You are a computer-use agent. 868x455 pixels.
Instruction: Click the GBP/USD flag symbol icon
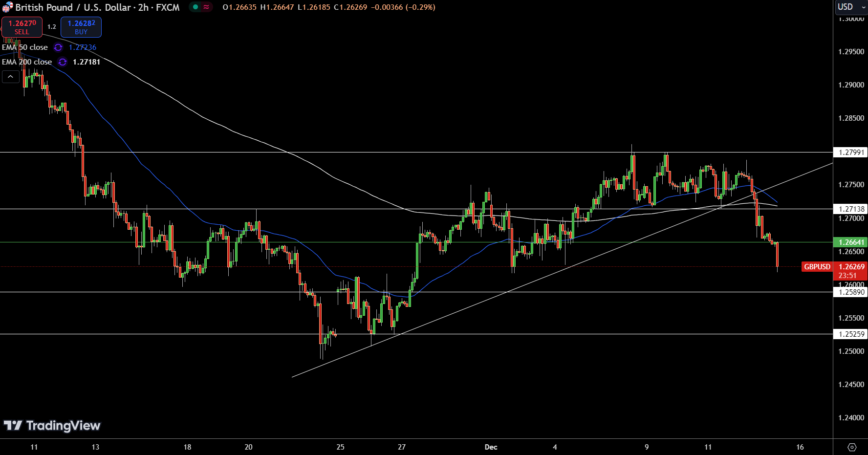coord(7,7)
